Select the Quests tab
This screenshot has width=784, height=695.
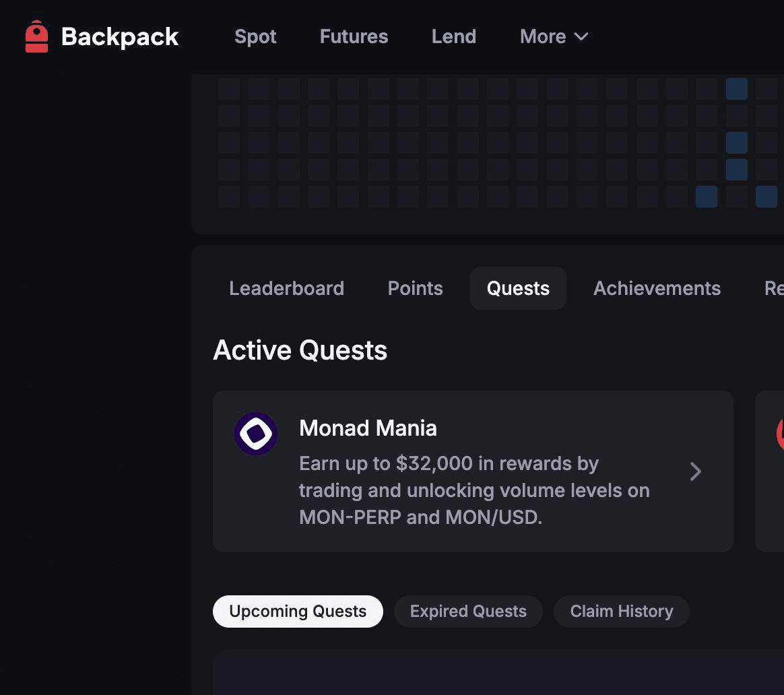coord(518,288)
